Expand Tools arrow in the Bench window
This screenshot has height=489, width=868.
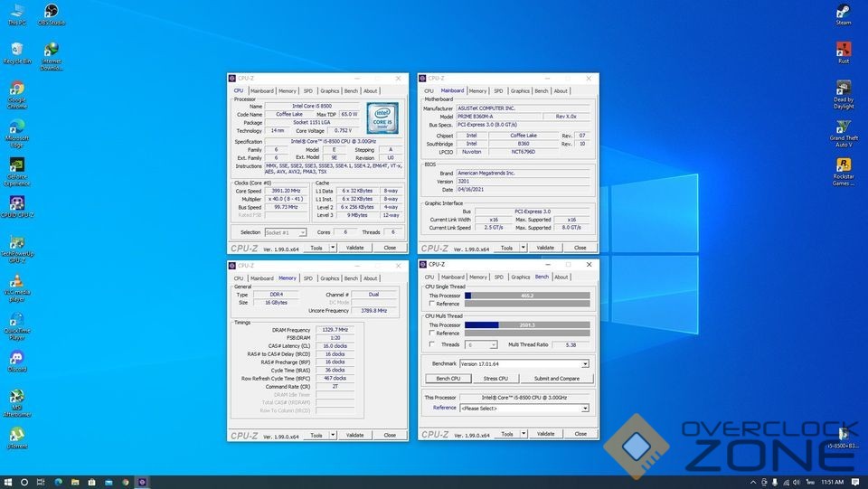(x=524, y=434)
